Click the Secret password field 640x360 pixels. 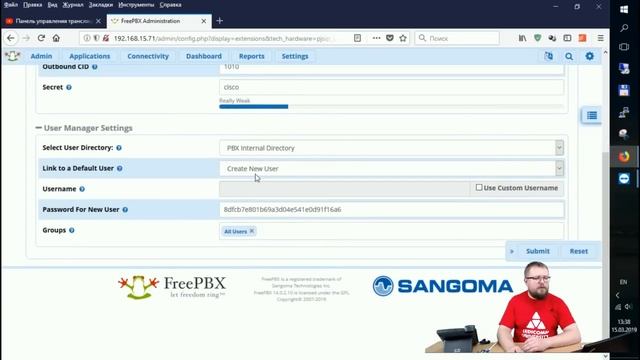pyautogui.click(x=391, y=87)
